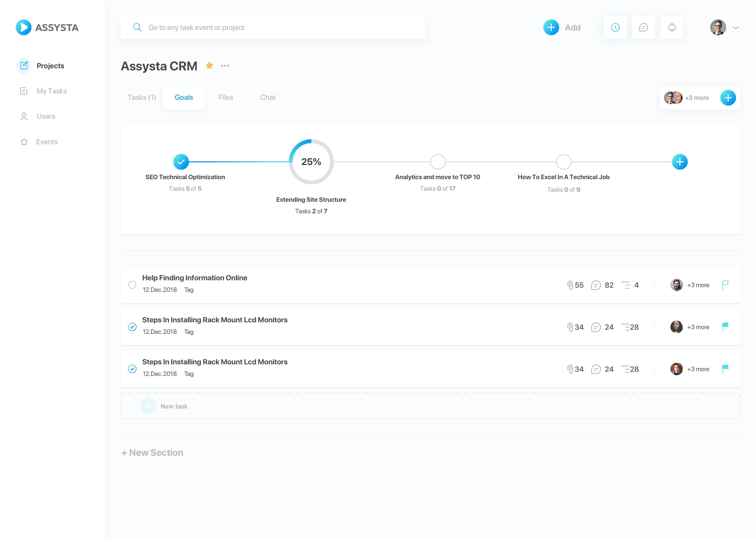Uncheck the second Steps In Installing Rack Mount task
756x538 pixels.
(x=132, y=369)
